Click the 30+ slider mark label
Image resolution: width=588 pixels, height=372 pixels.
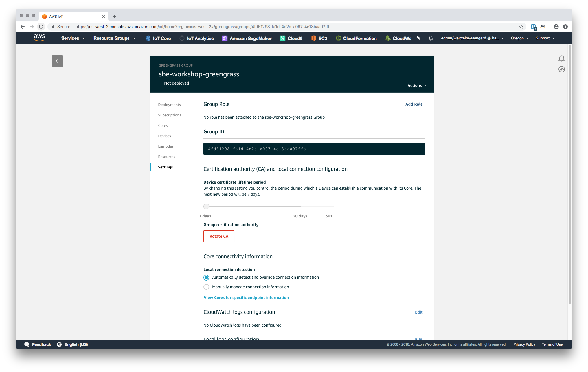(x=329, y=216)
